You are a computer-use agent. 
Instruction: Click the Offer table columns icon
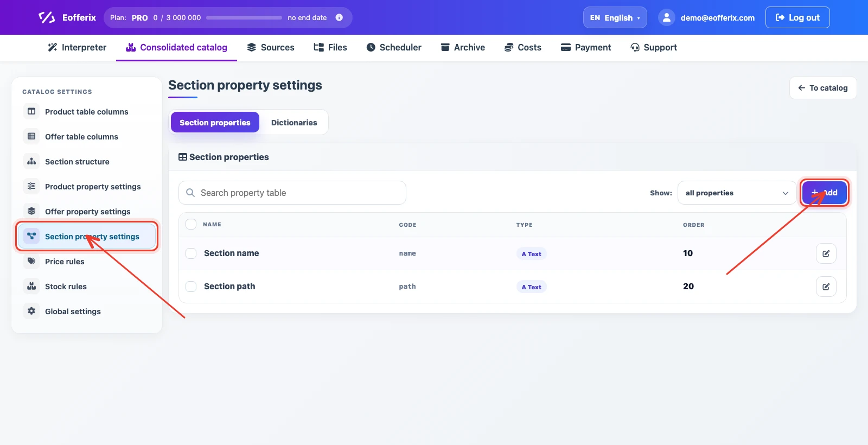(x=31, y=136)
